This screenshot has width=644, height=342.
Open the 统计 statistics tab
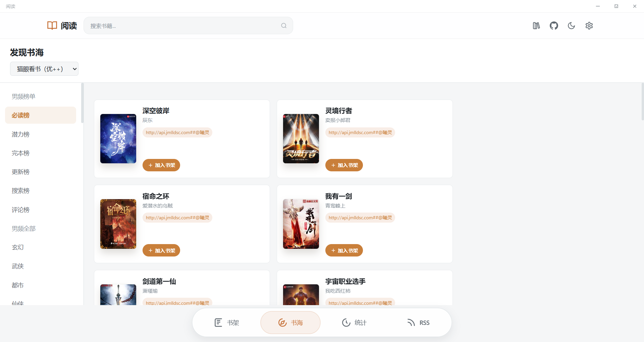[x=354, y=323]
